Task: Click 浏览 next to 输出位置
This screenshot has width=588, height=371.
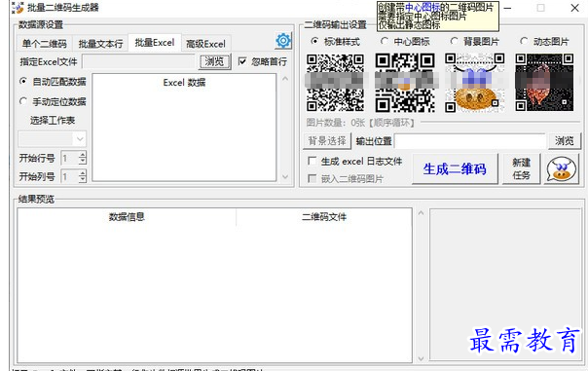Action: point(565,140)
